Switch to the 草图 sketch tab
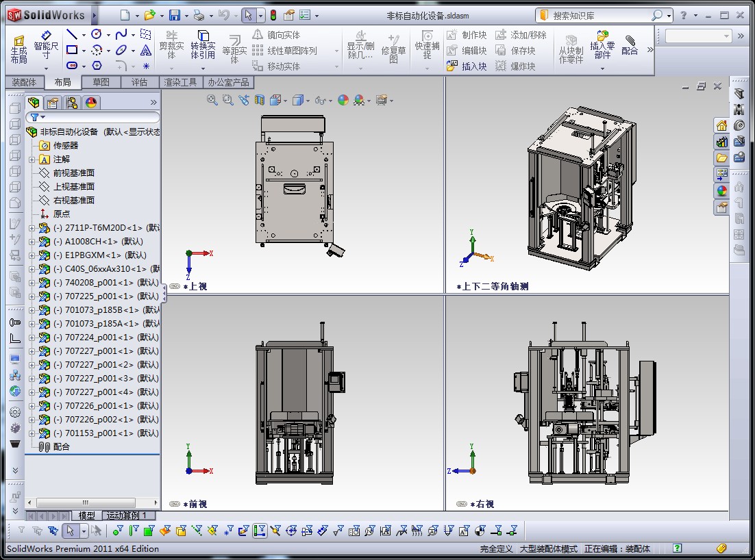Viewport: 755px width, 560px height. [101, 82]
